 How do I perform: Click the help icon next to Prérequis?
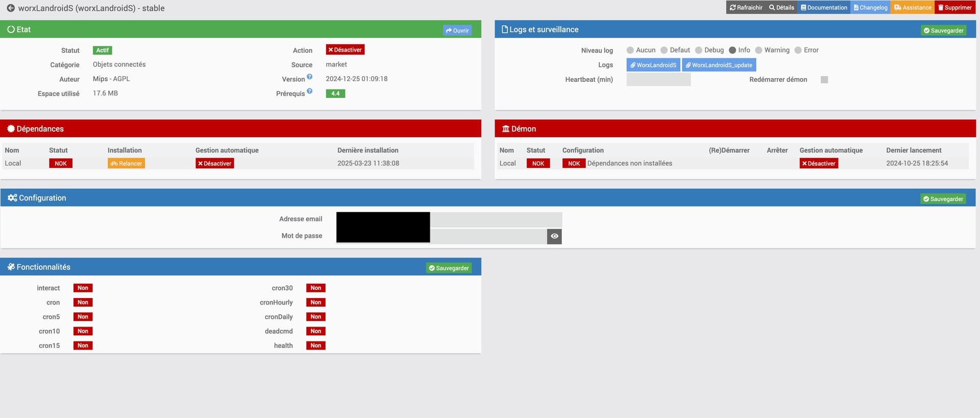[309, 91]
